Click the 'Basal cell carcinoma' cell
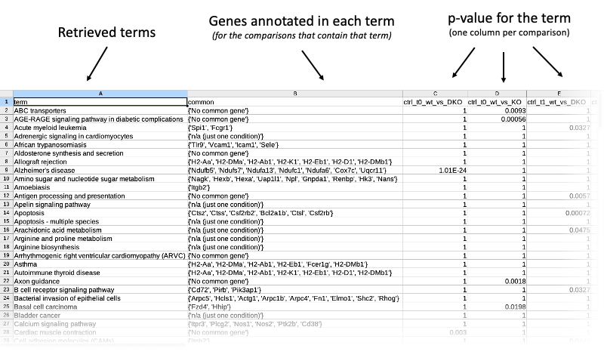This screenshot has width=604, height=364. click(100, 307)
